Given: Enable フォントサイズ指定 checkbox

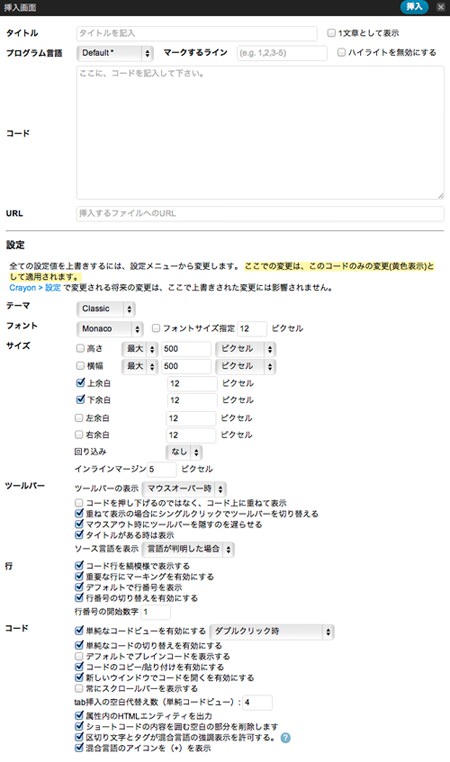Looking at the screenshot, I should tap(156, 329).
